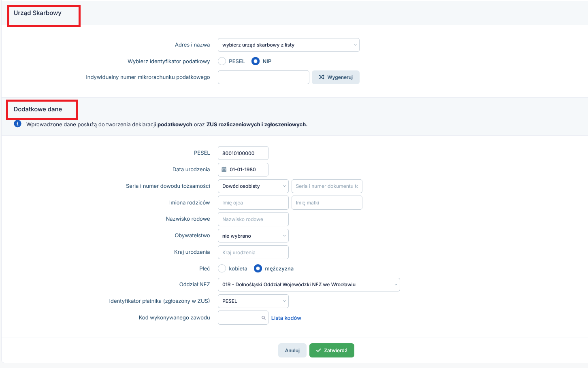The image size is (588, 368).
Task: Open the urząd skarbowy list dropdown
Action: (x=288, y=45)
